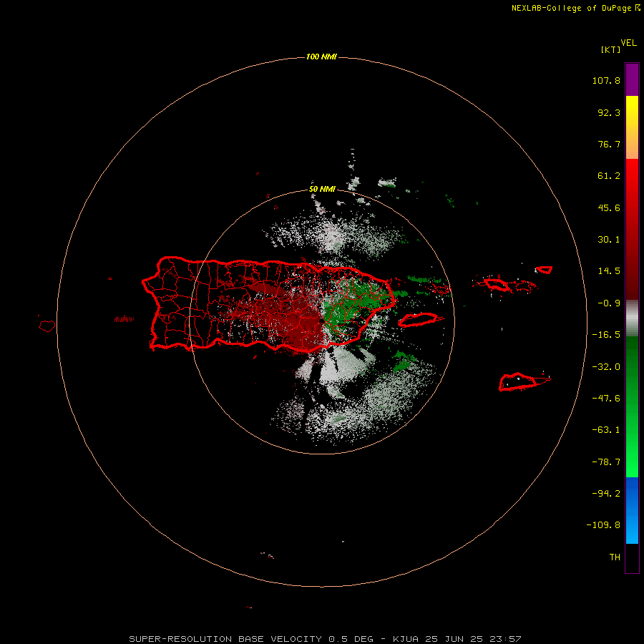
Task: Click the -63.1 legend value
Action: click(x=606, y=430)
